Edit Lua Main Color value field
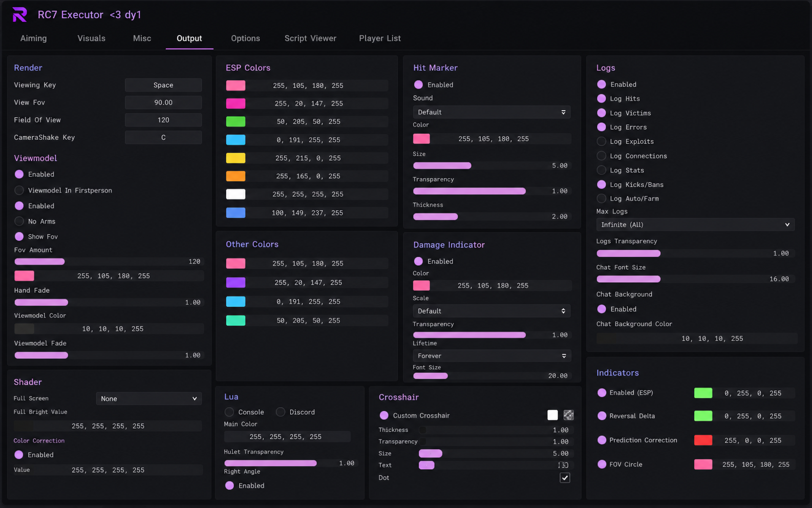The image size is (812, 508). point(287,437)
